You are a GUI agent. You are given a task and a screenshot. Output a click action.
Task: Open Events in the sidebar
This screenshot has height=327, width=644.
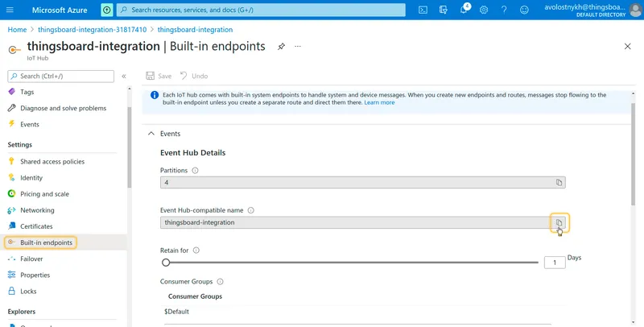30,125
